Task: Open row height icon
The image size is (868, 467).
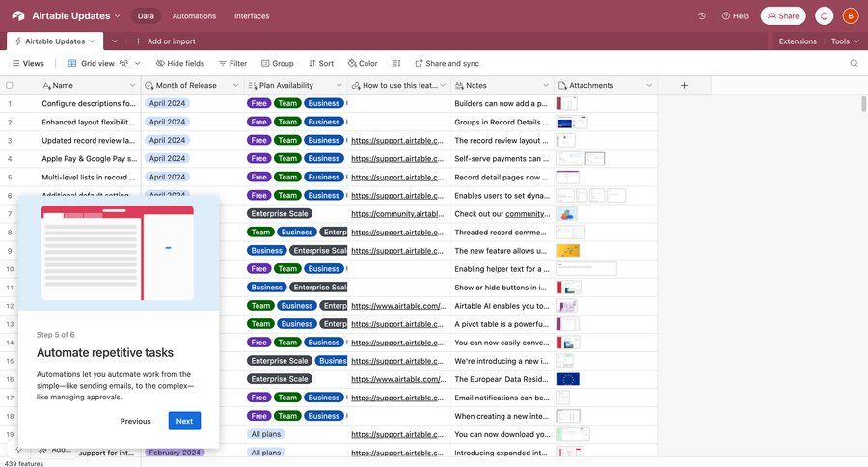Action: [395, 63]
